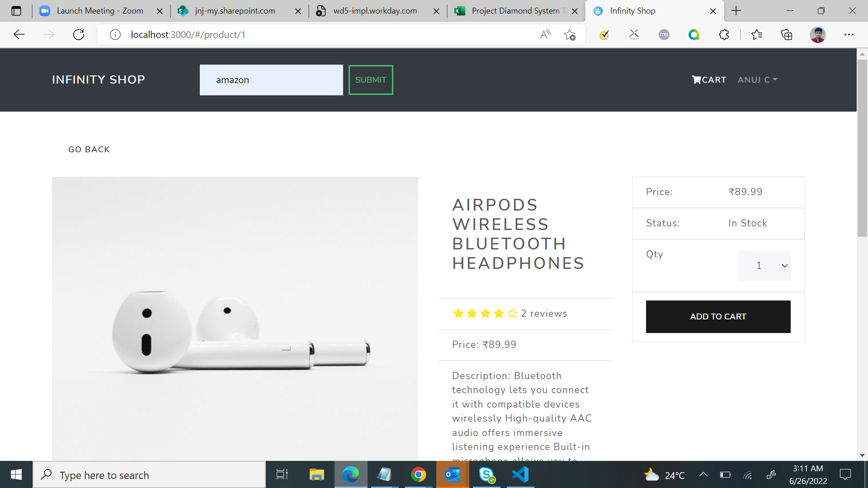Open the ANUJ C user dropdown
Viewport: 868px width, 488px height.
click(757, 80)
